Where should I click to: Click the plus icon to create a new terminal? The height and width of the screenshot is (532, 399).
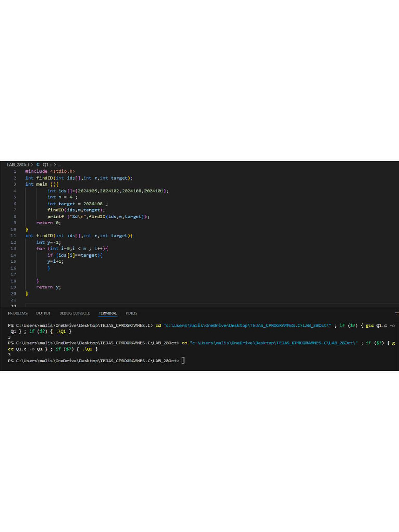pyautogui.click(x=396, y=313)
